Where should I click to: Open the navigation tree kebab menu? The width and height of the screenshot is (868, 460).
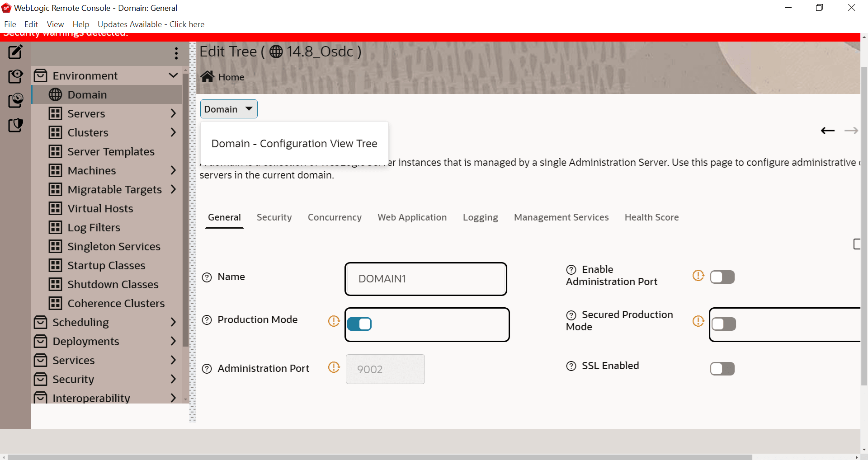176,53
